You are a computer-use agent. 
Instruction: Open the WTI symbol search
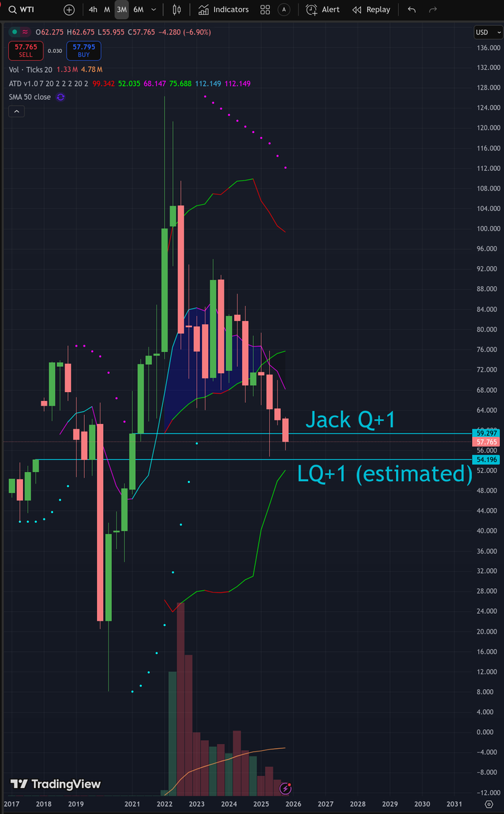click(21, 9)
